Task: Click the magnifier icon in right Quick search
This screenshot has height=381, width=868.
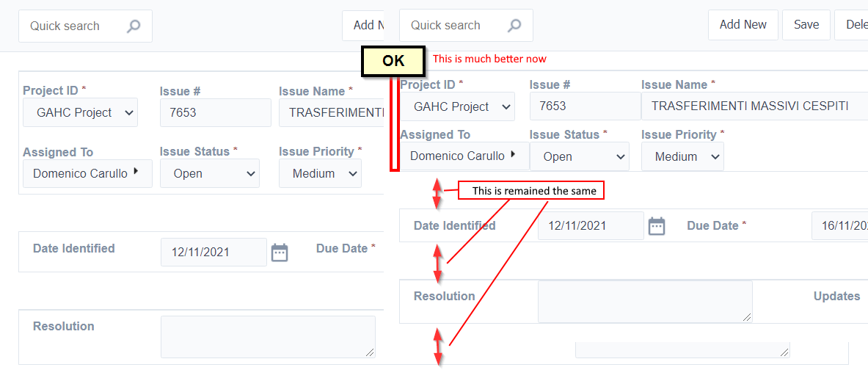Action: point(514,25)
